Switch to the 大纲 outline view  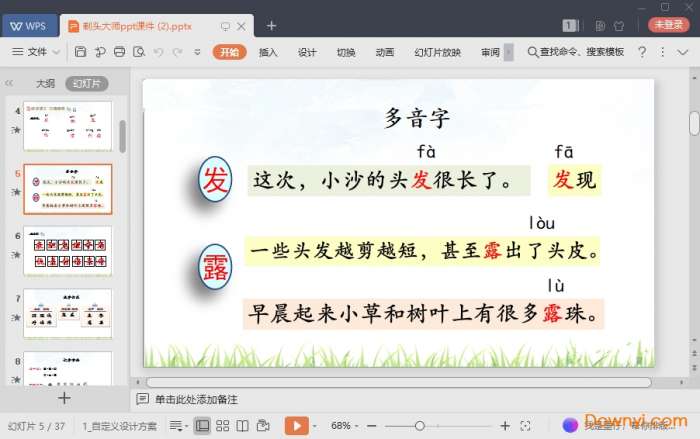(x=45, y=84)
